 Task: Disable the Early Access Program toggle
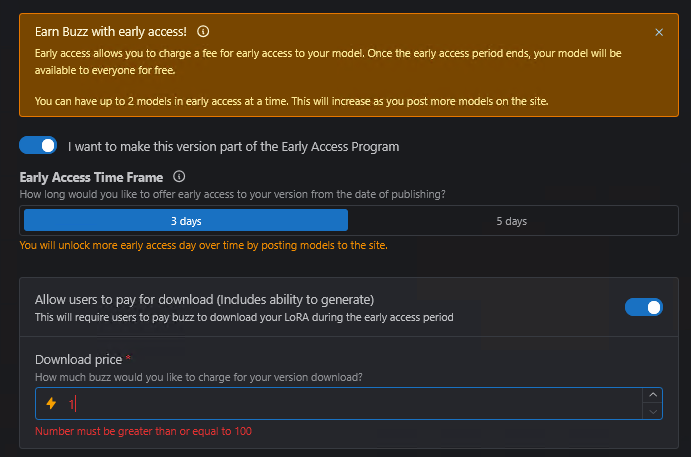click(x=38, y=146)
